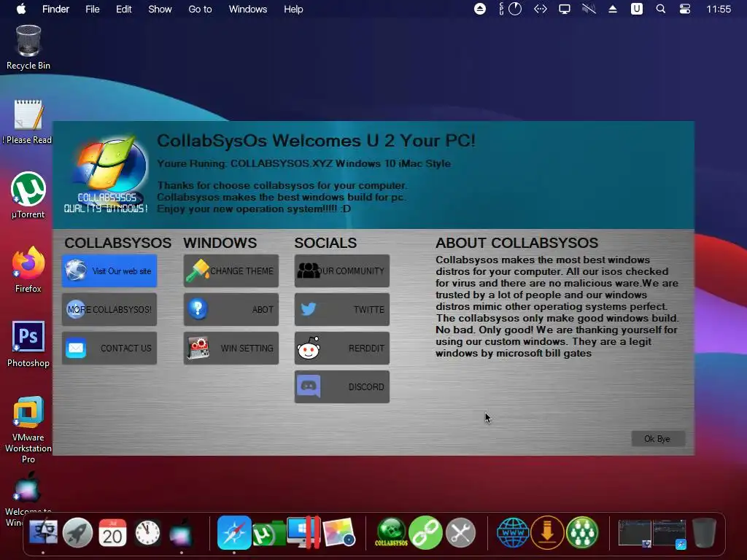Open the Control Center toggles icon
747x560 pixels.
pyautogui.click(x=684, y=9)
